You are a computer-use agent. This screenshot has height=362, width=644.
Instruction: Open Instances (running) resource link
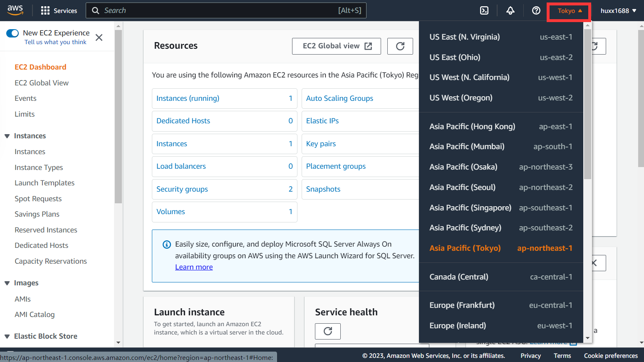point(188,98)
